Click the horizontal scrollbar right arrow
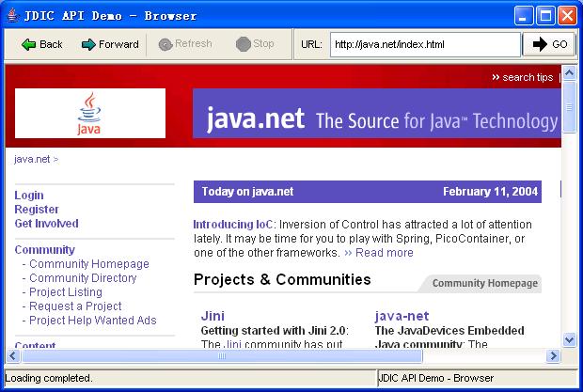Screen dimensions: 583x392 [553, 356]
